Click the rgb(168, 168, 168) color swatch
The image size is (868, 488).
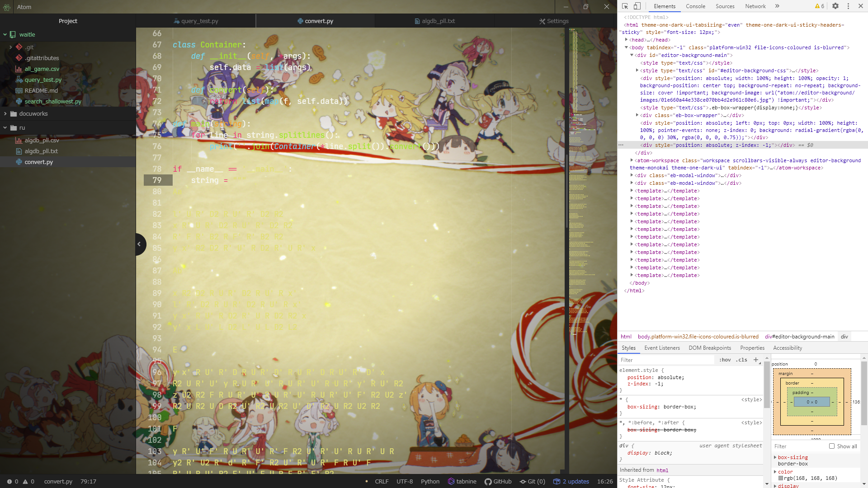[x=781, y=478]
